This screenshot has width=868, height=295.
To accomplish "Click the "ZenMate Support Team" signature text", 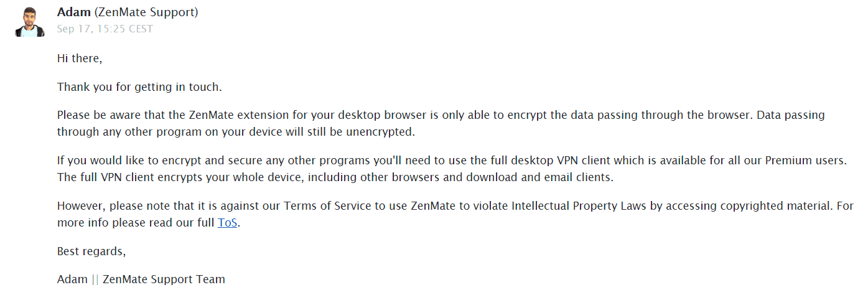I will [164, 279].
